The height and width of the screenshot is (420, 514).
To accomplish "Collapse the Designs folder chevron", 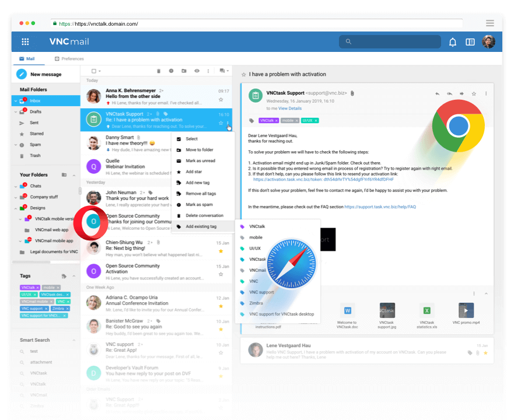I will tap(15, 208).
